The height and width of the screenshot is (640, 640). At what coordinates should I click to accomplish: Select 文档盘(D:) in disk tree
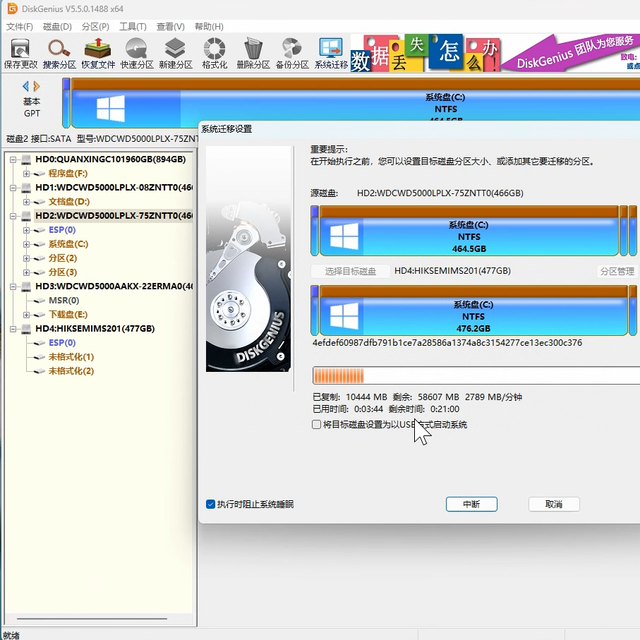point(69,202)
